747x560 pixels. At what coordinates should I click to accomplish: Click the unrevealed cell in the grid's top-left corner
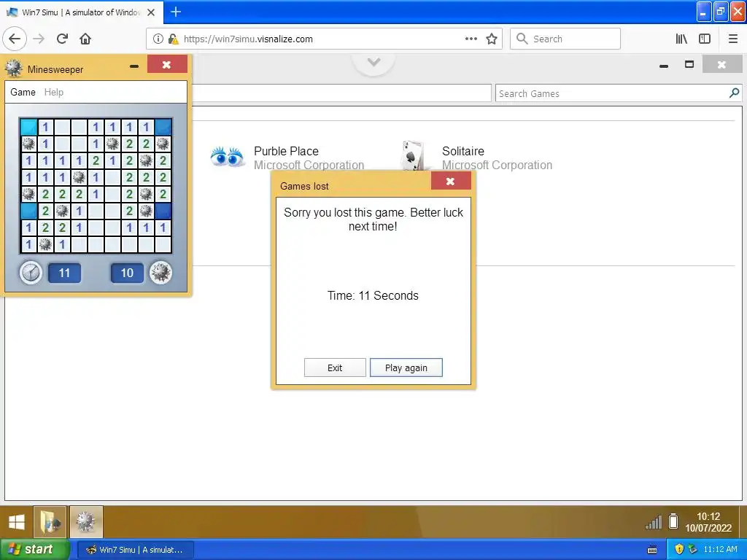click(x=28, y=127)
